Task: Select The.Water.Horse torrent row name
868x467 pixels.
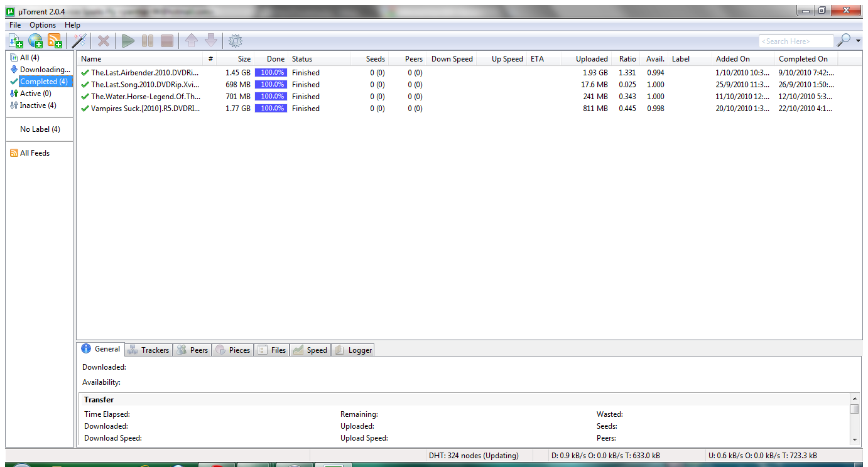Action: click(x=145, y=97)
